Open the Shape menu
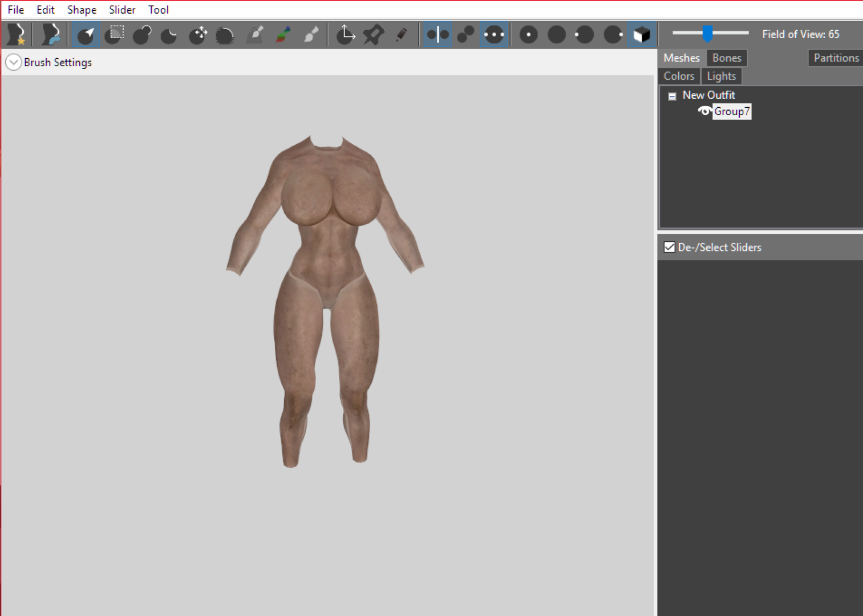This screenshot has height=616, width=863. [x=82, y=10]
